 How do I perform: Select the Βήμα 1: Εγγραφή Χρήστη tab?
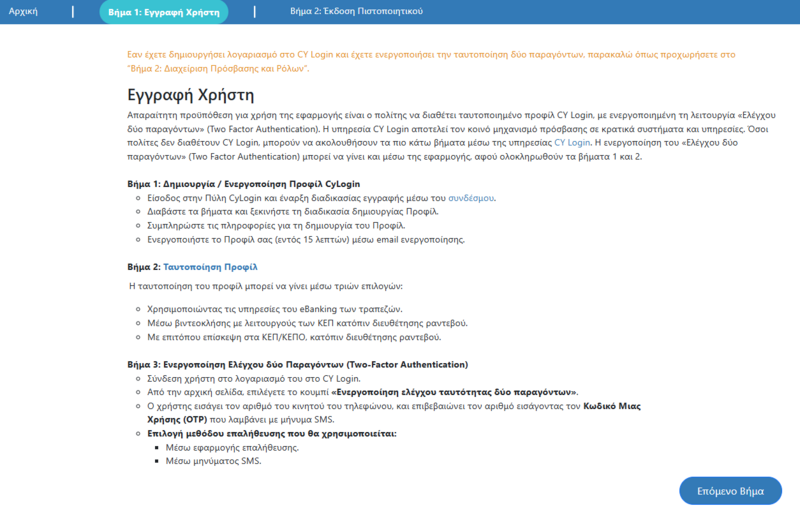click(x=164, y=12)
